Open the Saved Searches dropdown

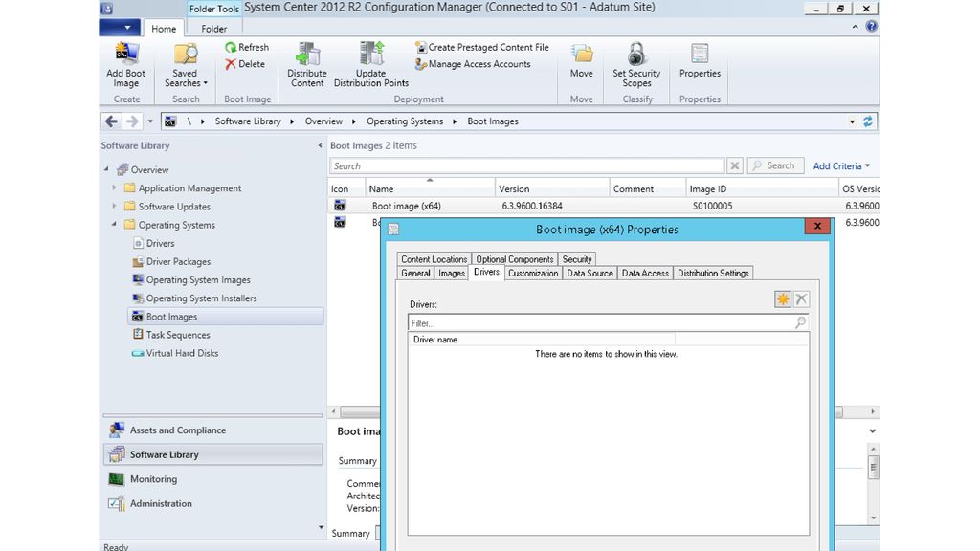coord(185,65)
